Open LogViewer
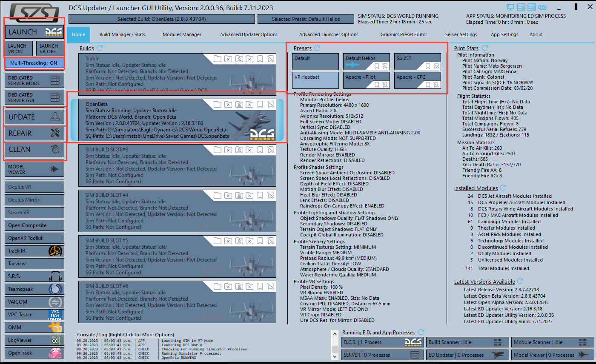Viewport: 596px width, 364px height. click(x=34, y=340)
